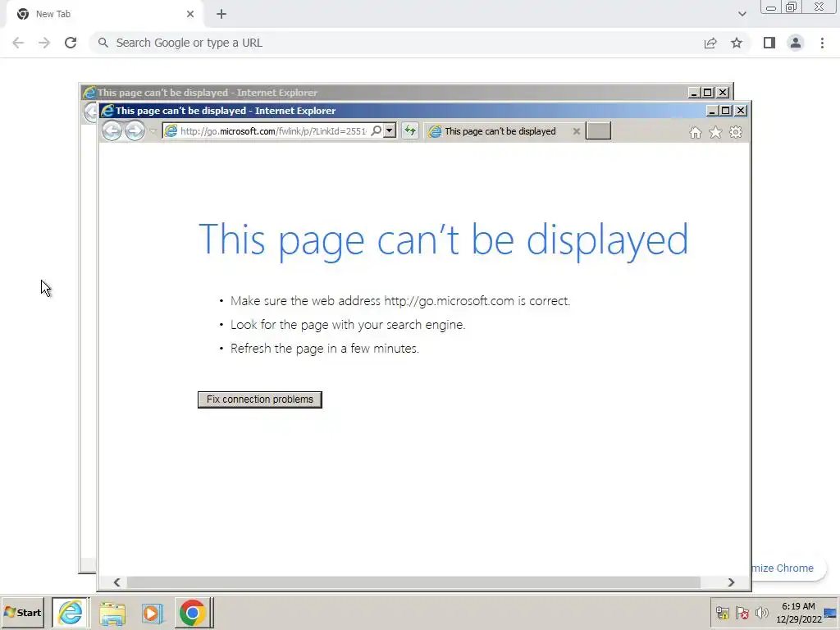Open Action Center flag tray icon
Screen dimensions: 840x630
(x=742, y=613)
